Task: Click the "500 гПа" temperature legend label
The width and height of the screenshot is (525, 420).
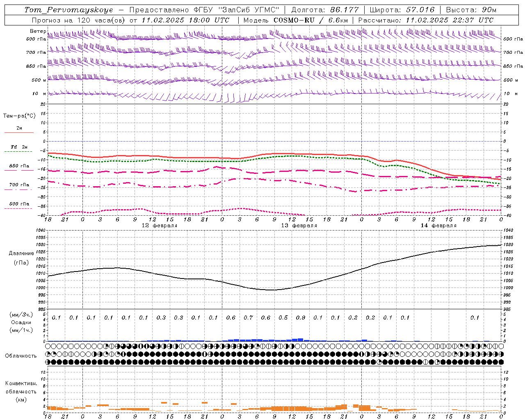Action: tap(19, 204)
